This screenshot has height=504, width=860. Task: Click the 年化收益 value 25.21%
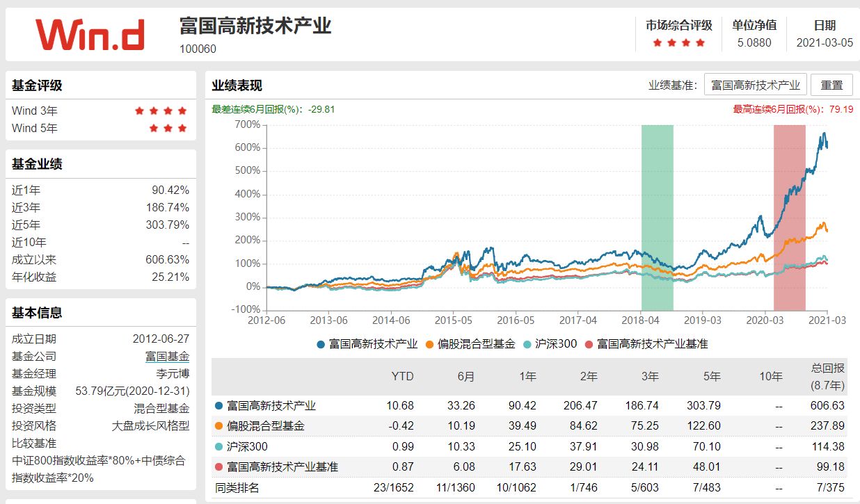click(170, 277)
